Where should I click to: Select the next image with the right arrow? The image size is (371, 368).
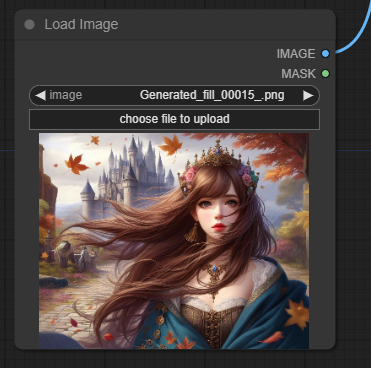tap(308, 95)
